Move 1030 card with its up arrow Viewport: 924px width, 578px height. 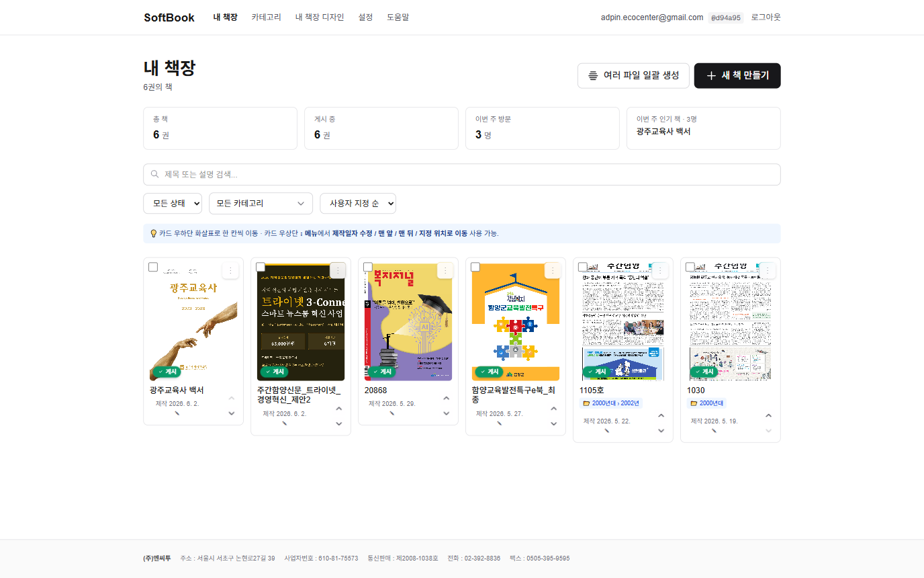[x=769, y=416]
